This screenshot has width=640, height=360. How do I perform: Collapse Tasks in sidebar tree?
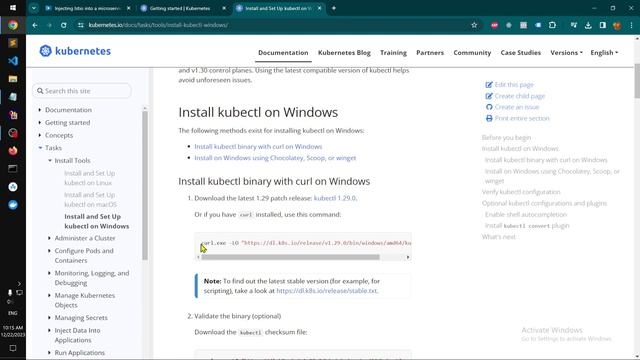[40, 148]
